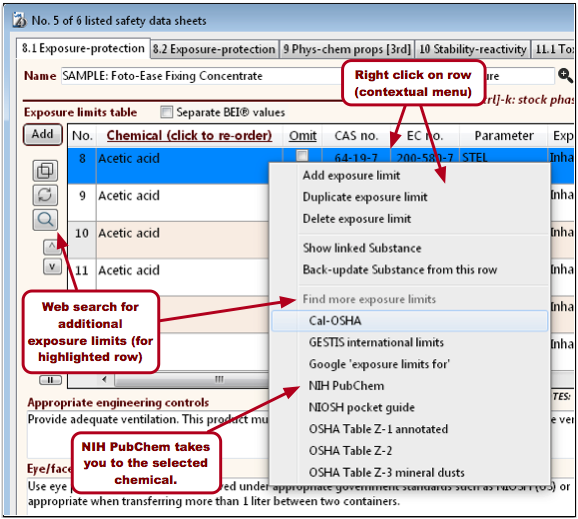578x519 pixels.
Task: Click the window title bar app icon
Action: [x=19, y=20]
